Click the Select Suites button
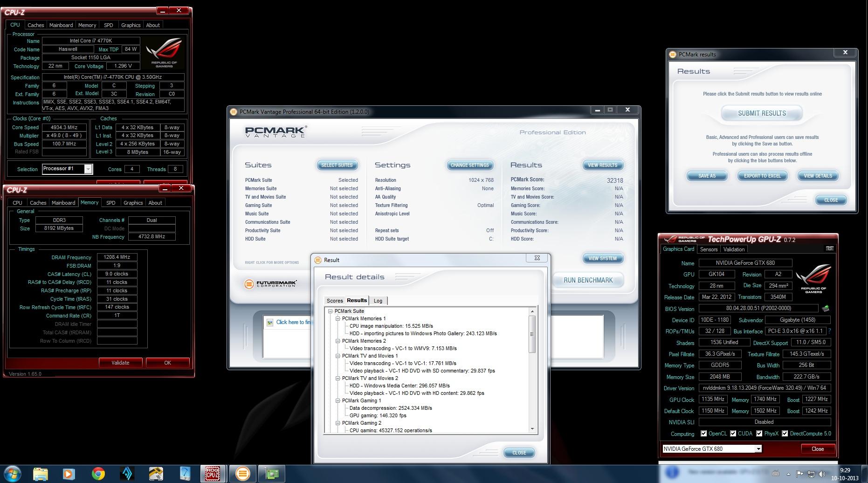 tap(337, 165)
